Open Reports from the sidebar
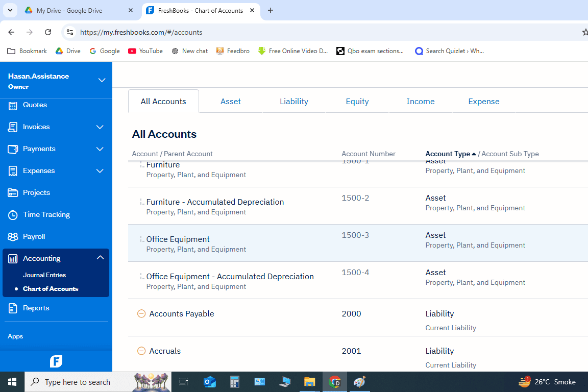588x392 pixels. pos(36,308)
